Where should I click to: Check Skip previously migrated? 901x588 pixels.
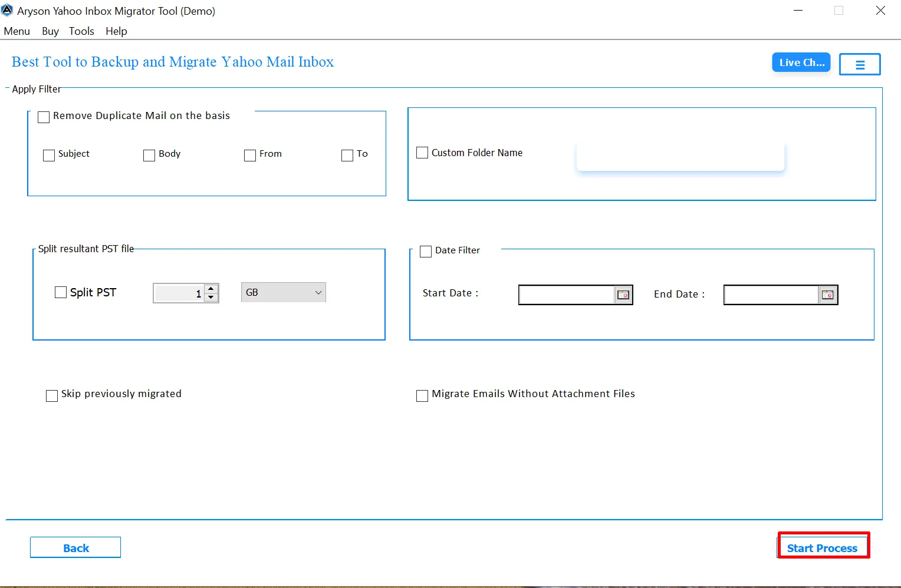click(x=52, y=395)
